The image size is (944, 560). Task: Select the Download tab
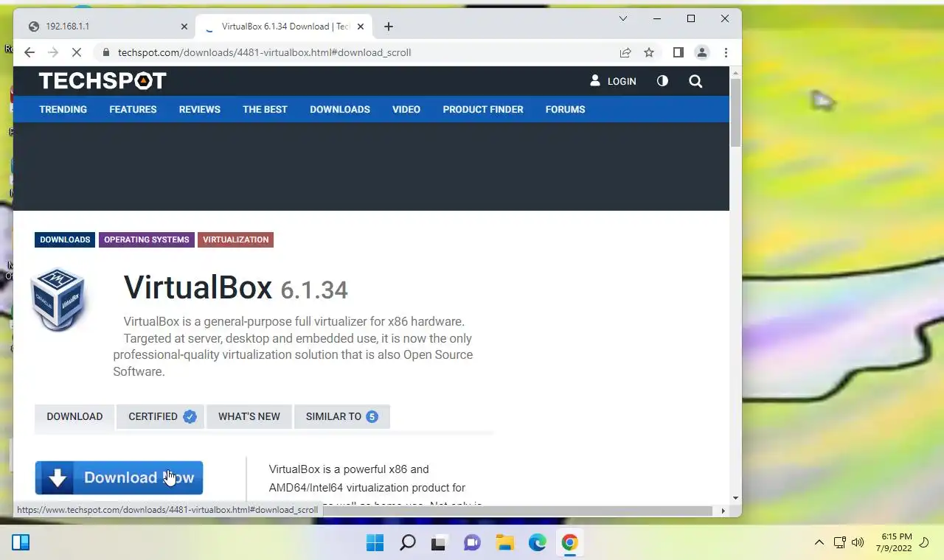click(74, 416)
